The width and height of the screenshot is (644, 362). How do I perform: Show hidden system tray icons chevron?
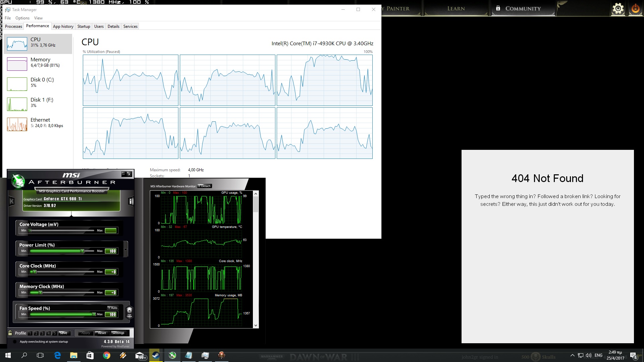click(x=572, y=355)
